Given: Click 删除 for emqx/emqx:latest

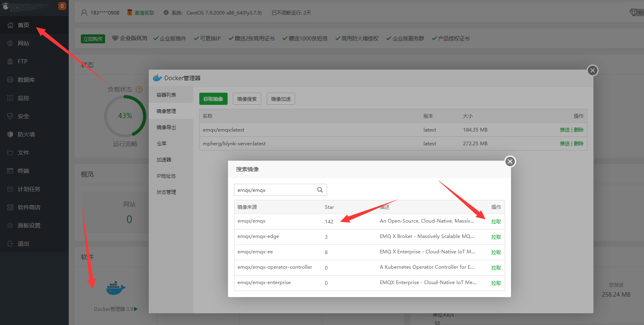Looking at the screenshot, I should pos(579,130).
